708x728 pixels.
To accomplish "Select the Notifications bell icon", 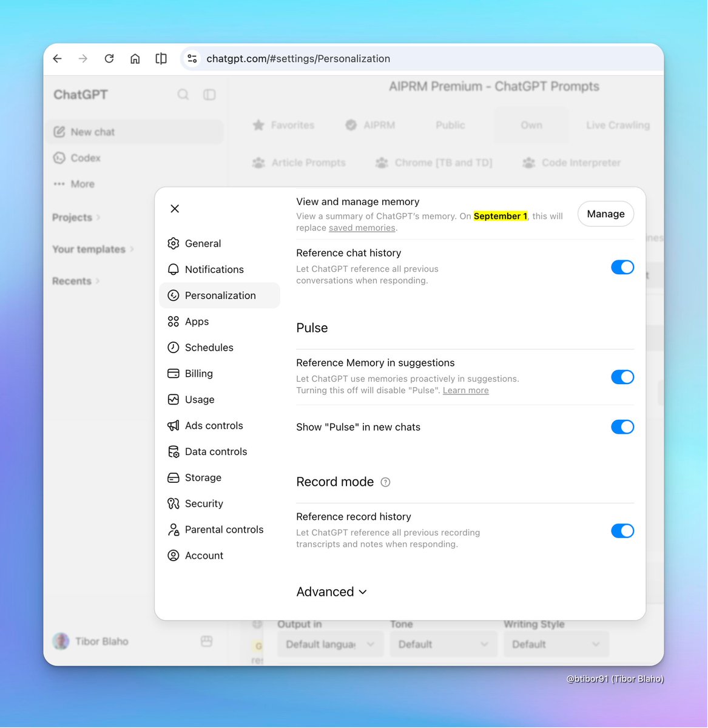I will [174, 269].
